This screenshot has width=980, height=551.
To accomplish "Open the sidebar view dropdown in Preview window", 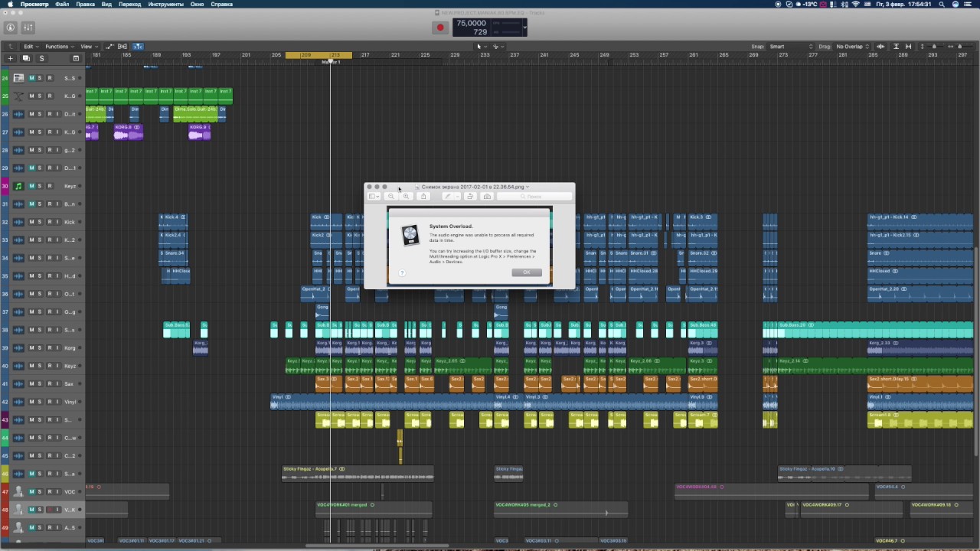I will 374,197.
